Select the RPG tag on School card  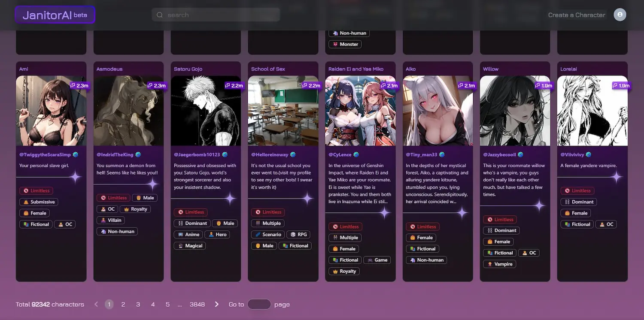298,235
